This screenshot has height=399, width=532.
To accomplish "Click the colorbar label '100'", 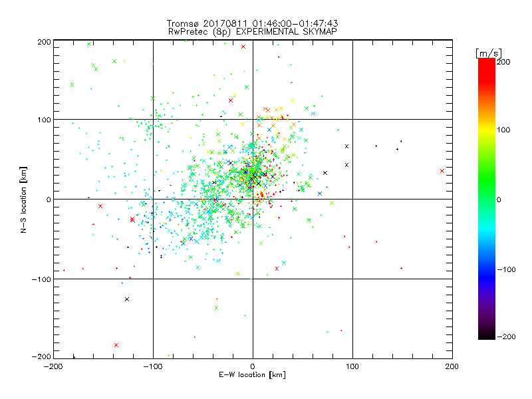I will [503, 130].
